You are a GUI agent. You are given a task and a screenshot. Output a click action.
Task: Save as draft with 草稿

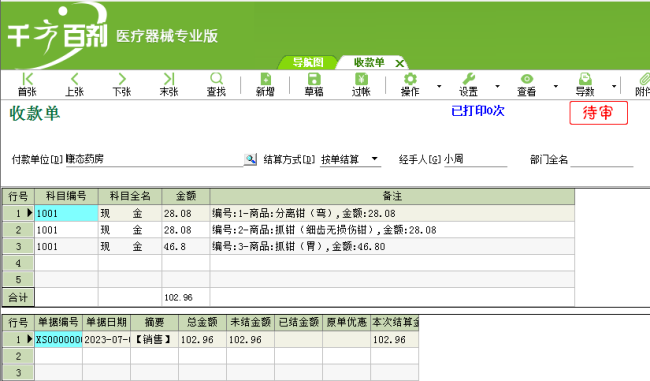click(314, 85)
